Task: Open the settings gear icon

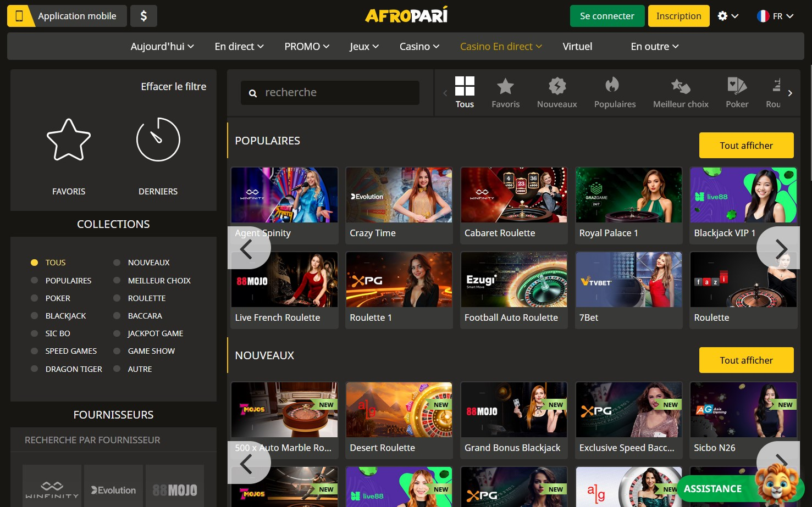Action: [722, 16]
